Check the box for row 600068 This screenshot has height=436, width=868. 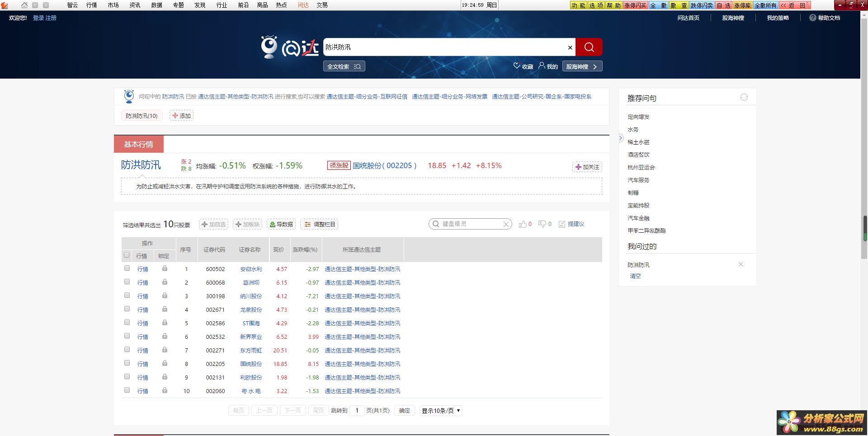[127, 281]
